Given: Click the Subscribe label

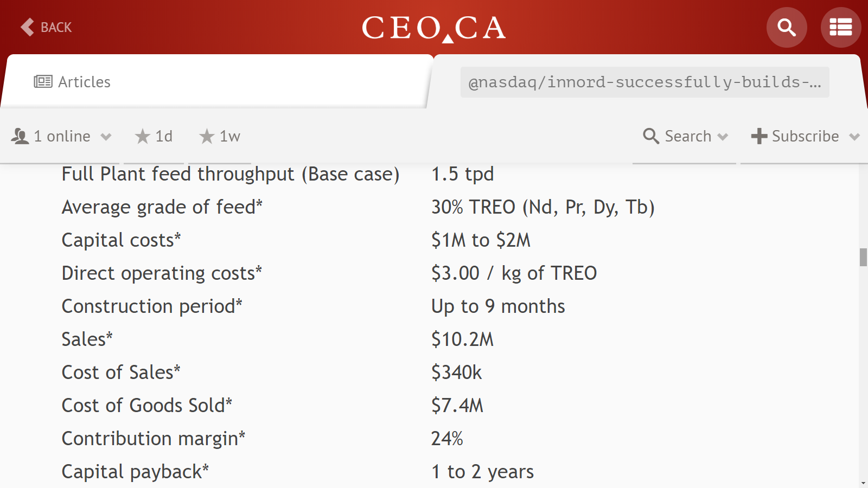Looking at the screenshot, I should point(805,136).
